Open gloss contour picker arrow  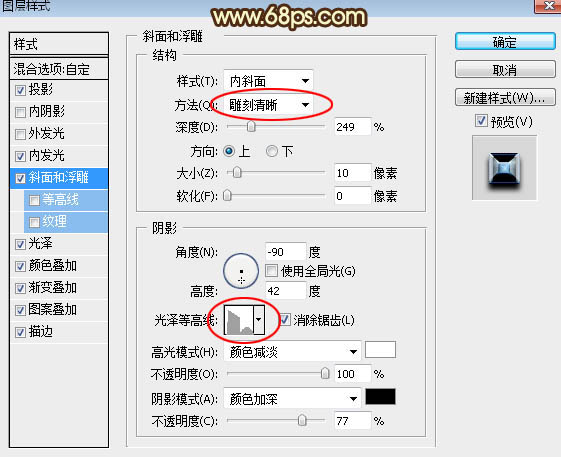click(x=259, y=320)
